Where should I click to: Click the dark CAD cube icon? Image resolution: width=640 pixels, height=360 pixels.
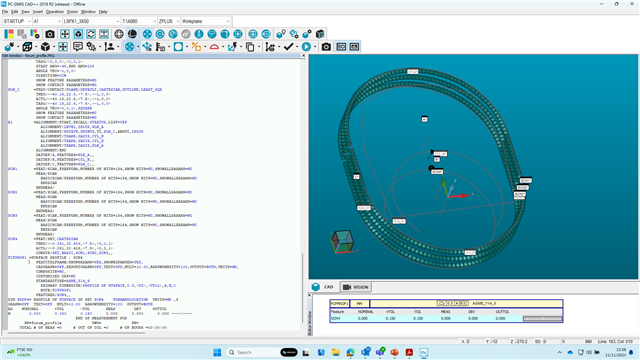[x=320, y=34]
